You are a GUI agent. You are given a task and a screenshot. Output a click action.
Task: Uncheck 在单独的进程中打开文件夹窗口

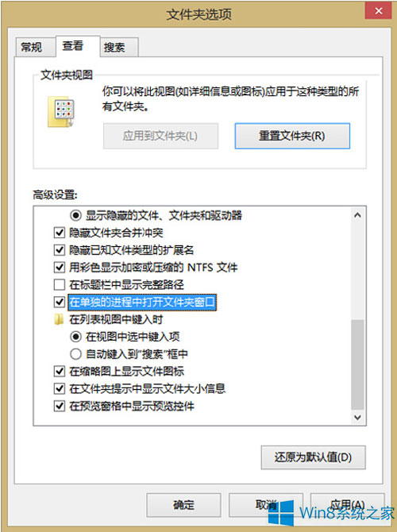tap(60, 302)
